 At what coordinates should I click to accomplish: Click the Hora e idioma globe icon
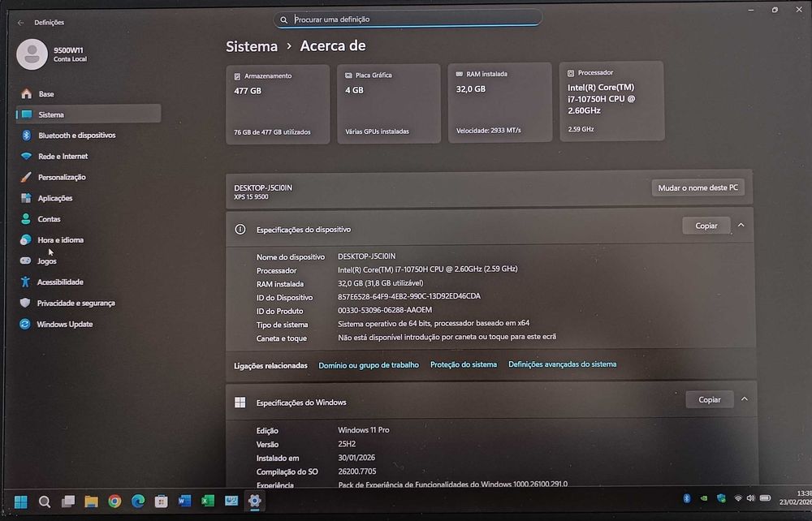(25, 239)
